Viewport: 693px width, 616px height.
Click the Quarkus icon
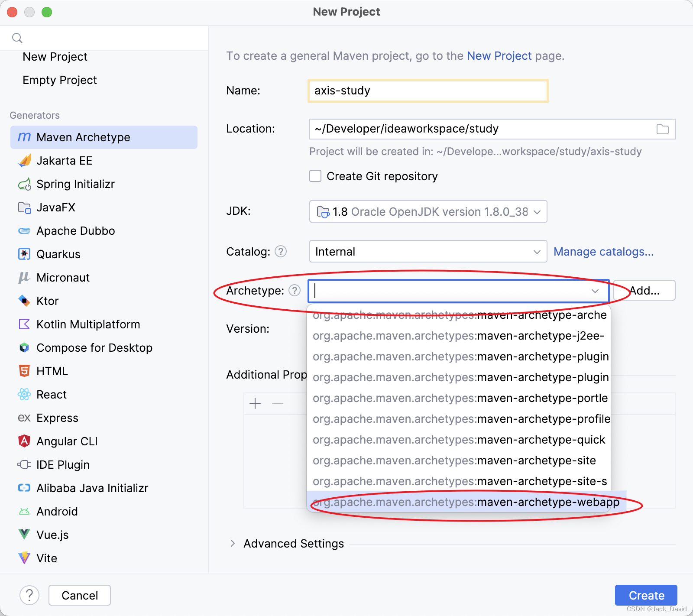pos(24,254)
